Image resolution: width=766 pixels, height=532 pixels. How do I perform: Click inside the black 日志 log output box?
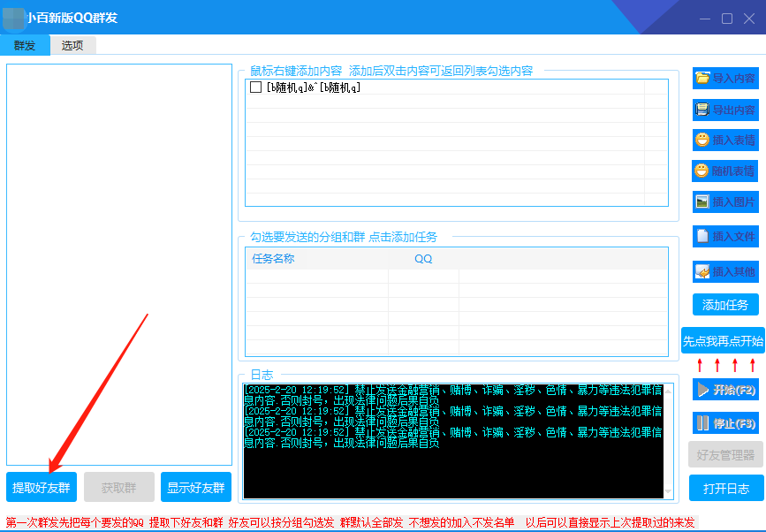point(453,441)
